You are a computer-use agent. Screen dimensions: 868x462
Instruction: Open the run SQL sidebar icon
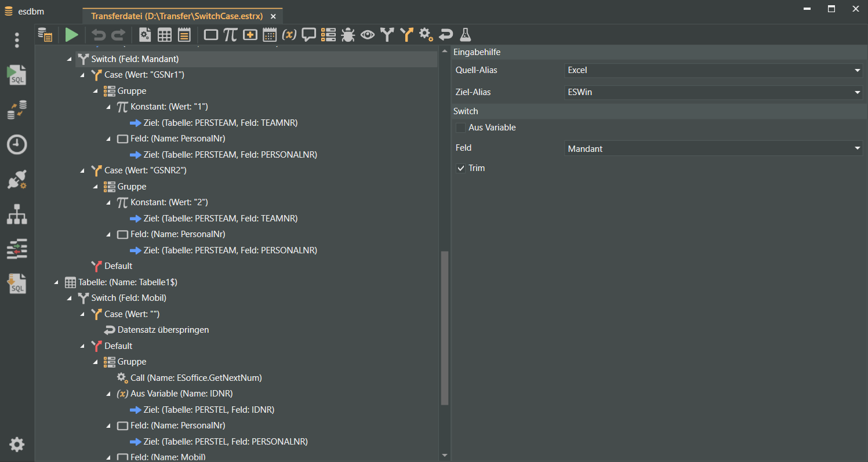pyautogui.click(x=17, y=75)
